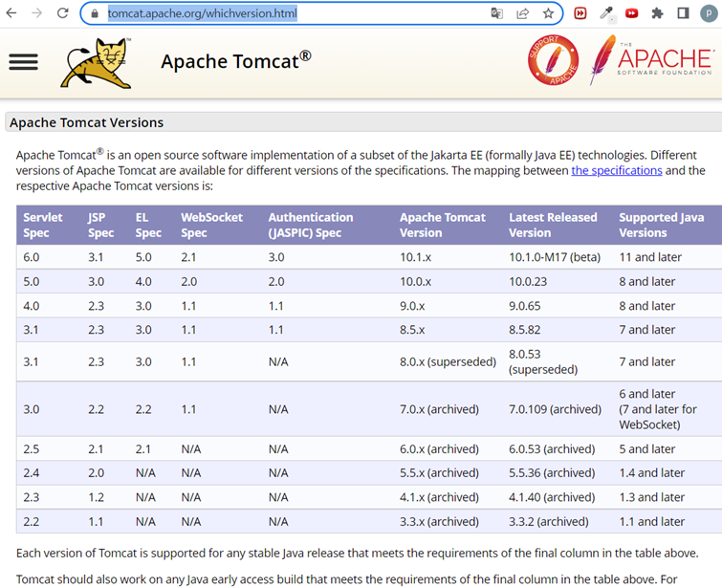
Task: Select the 7.0.x (archived) cell
Action: tap(439, 409)
